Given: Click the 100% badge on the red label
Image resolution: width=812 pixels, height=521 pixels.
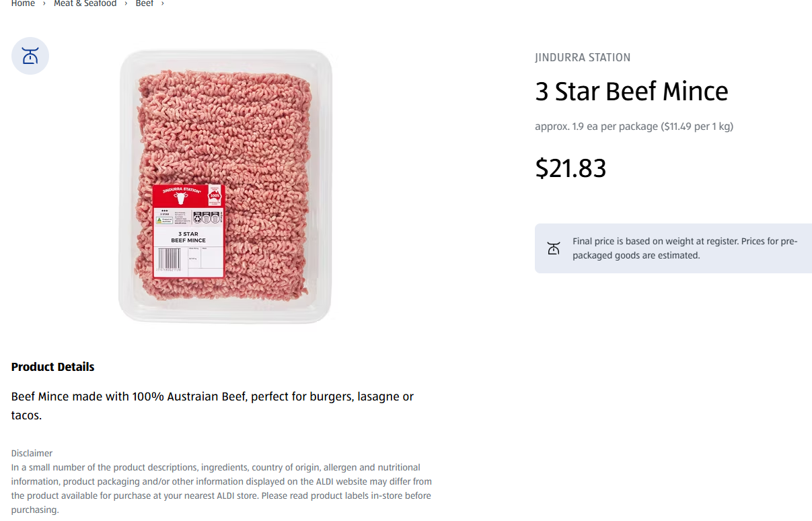Looking at the screenshot, I should (215, 196).
